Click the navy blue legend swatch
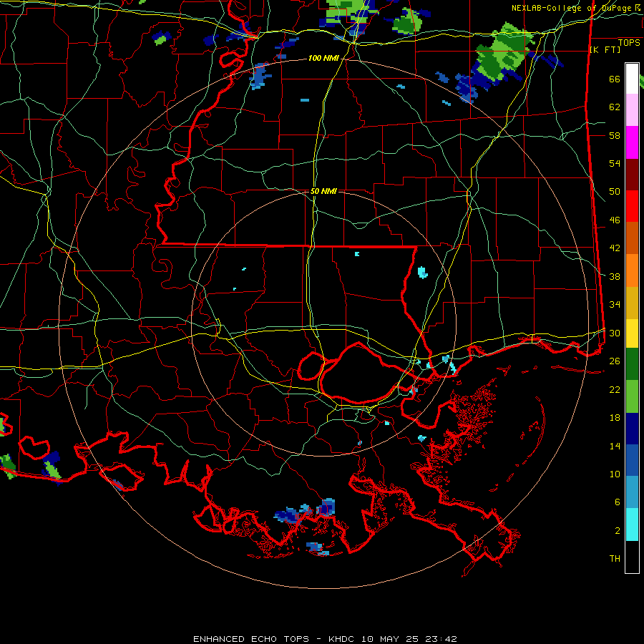 (632, 429)
